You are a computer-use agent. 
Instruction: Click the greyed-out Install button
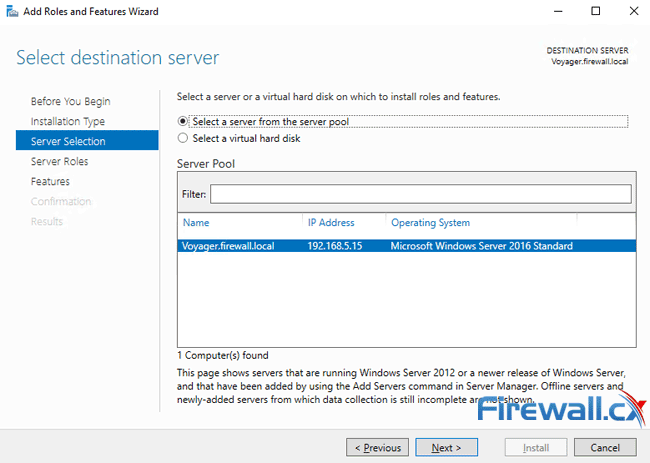pyautogui.click(x=536, y=448)
